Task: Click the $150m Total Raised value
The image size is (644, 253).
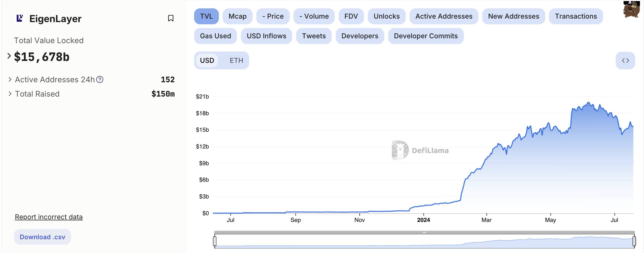Action: 163,94
